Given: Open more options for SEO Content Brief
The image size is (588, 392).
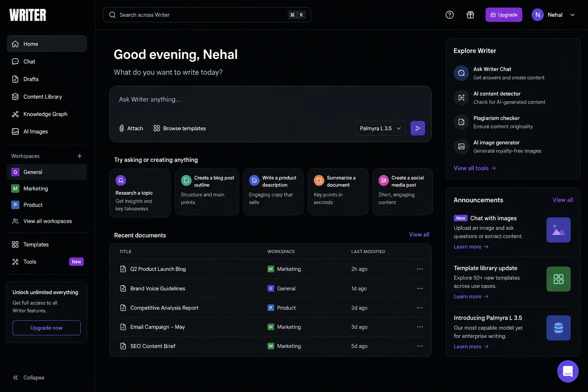Looking at the screenshot, I should coord(420,346).
